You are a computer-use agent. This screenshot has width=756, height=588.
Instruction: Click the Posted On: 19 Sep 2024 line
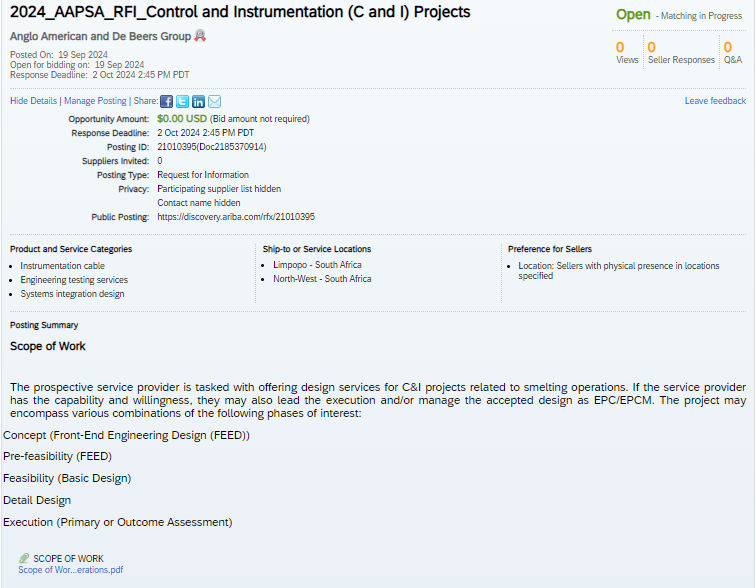coord(59,54)
